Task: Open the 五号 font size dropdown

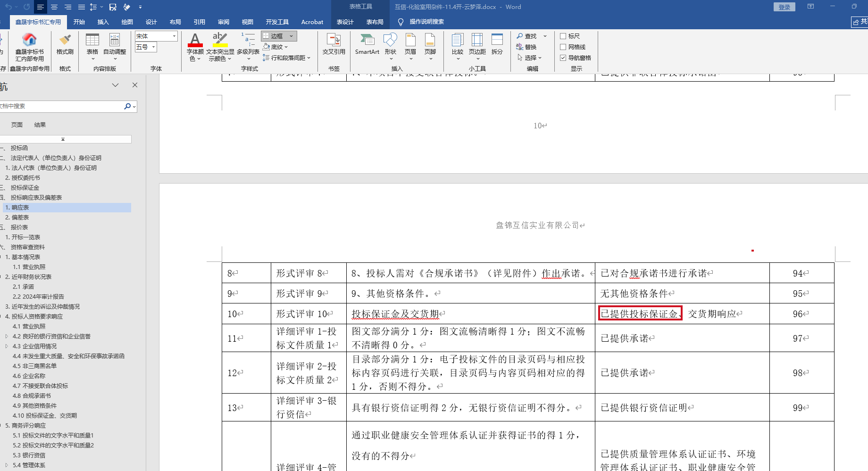Action: (x=153, y=47)
